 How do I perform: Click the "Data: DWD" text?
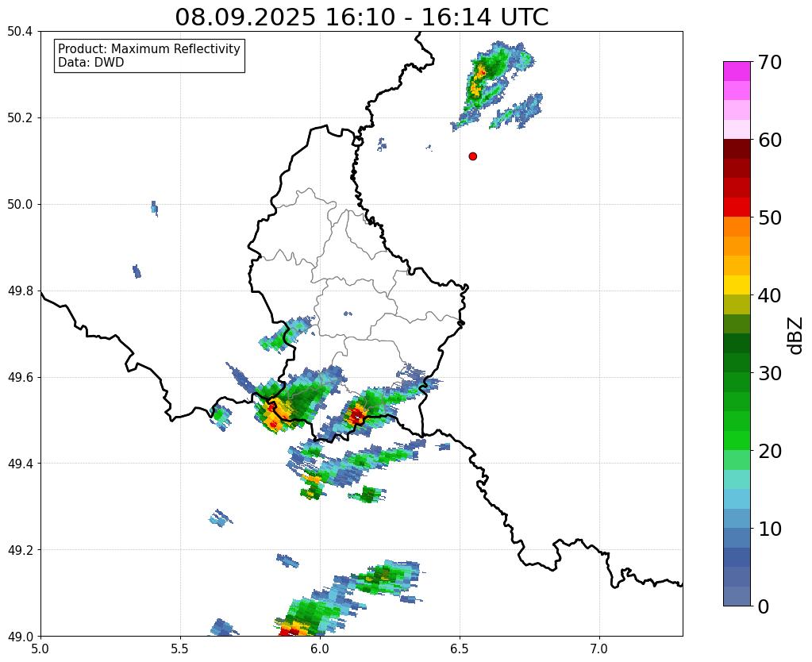[90, 63]
